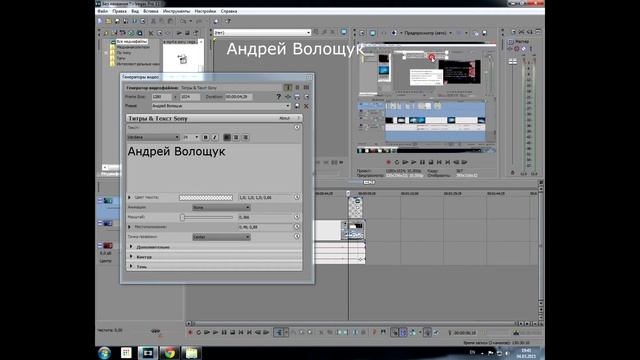Open the Правка menu

pos(119,11)
